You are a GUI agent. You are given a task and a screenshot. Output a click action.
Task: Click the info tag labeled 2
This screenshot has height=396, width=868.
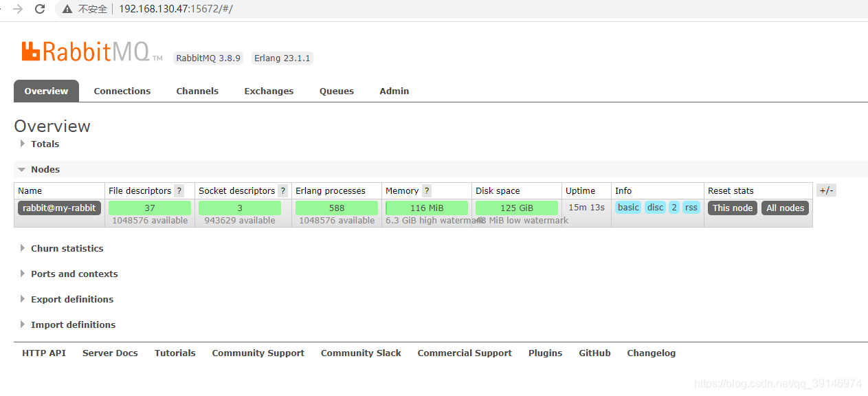[674, 207]
